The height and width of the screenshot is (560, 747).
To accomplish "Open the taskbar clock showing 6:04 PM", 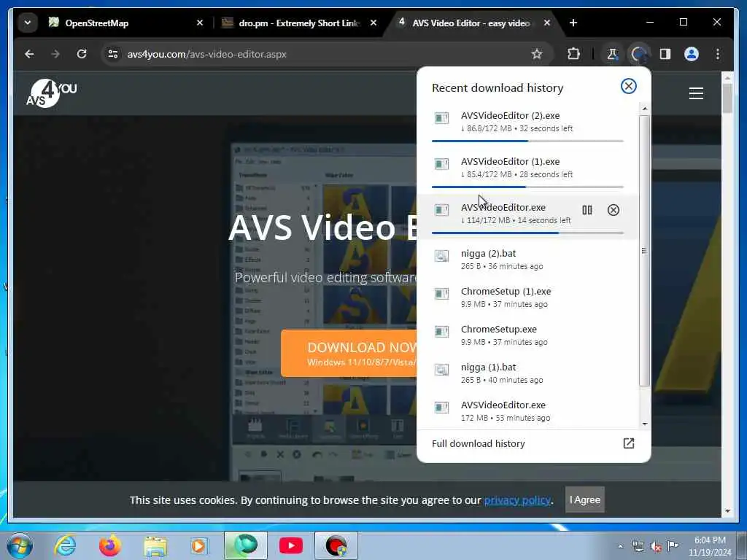I will (710, 546).
